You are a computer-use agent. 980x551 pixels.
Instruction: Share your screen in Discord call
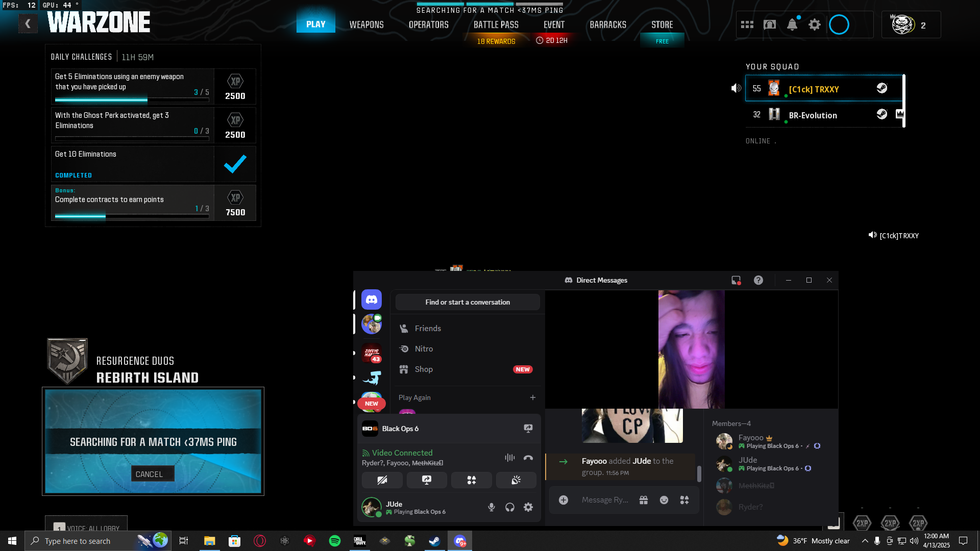point(427,480)
